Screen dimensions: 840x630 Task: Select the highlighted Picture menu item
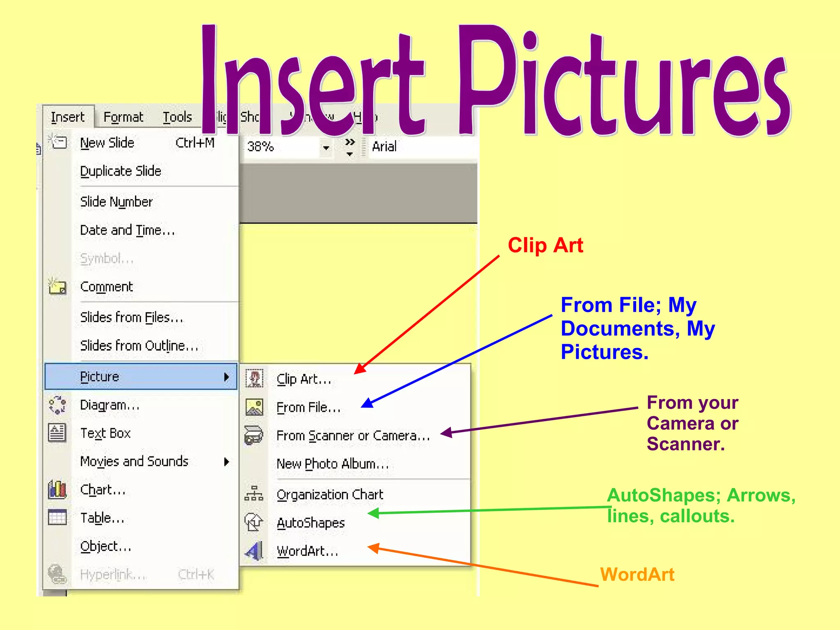(x=141, y=376)
